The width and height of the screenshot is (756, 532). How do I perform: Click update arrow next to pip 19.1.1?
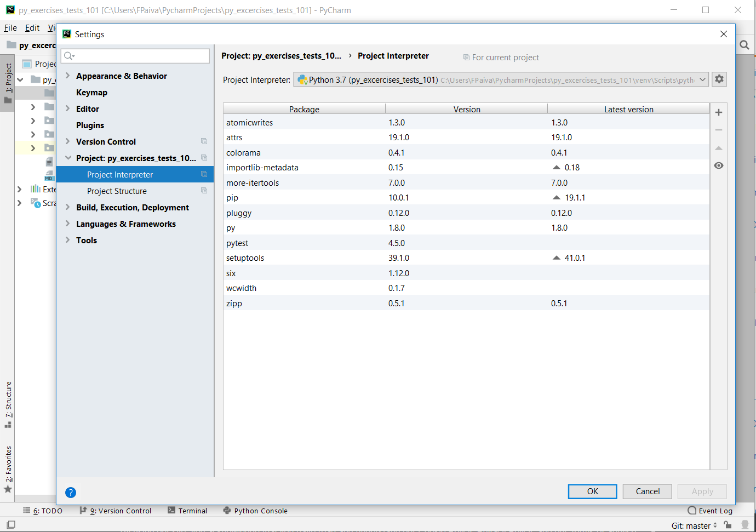coord(557,198)
